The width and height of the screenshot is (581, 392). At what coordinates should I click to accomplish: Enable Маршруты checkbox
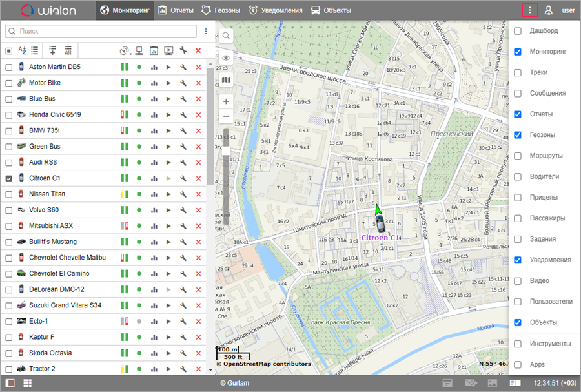pos(518,156)
